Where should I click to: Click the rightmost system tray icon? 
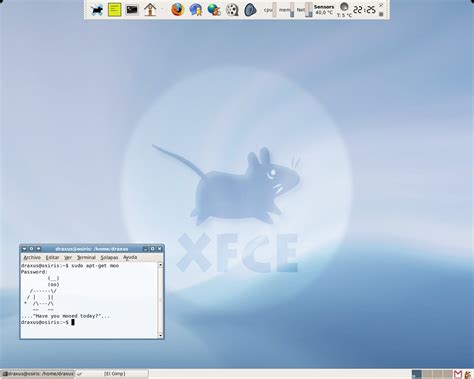coord(468,374)
